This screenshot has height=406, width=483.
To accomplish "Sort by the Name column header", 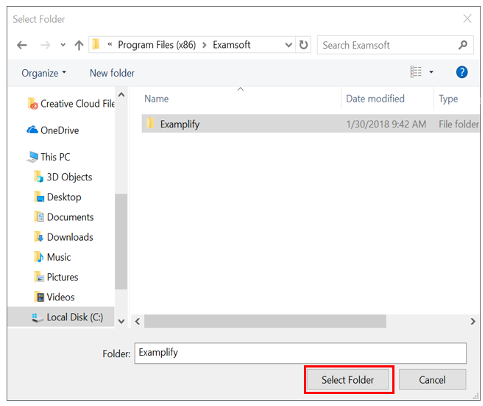I will coord(156,99).
